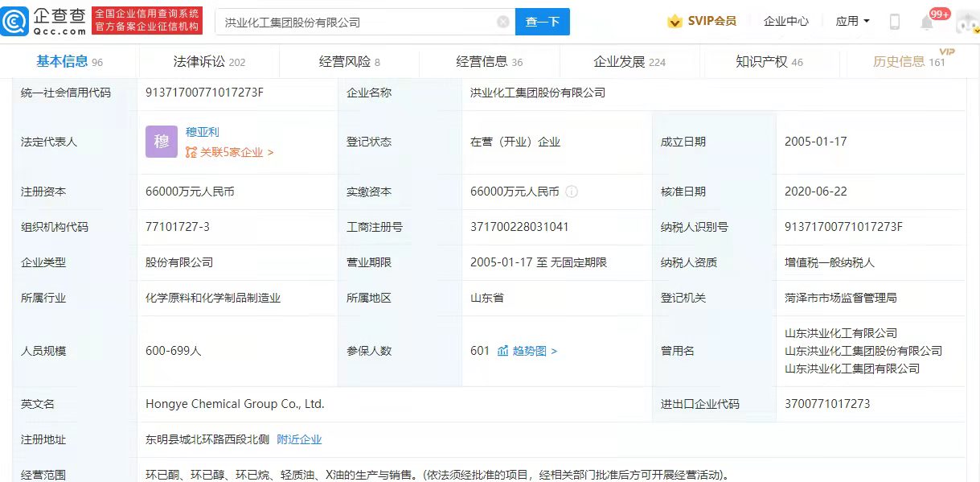This screenshot has width=980, height=482.
Task: Click English name Hongye Chemical Group Co., Ltd.
Action: [x=235, y=404]
